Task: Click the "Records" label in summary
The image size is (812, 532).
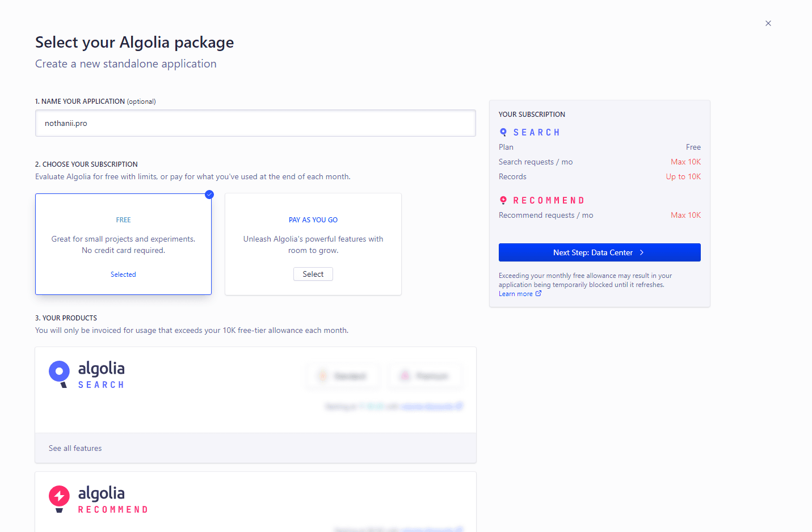Action: pyautogui.click(x=512, y=176)
